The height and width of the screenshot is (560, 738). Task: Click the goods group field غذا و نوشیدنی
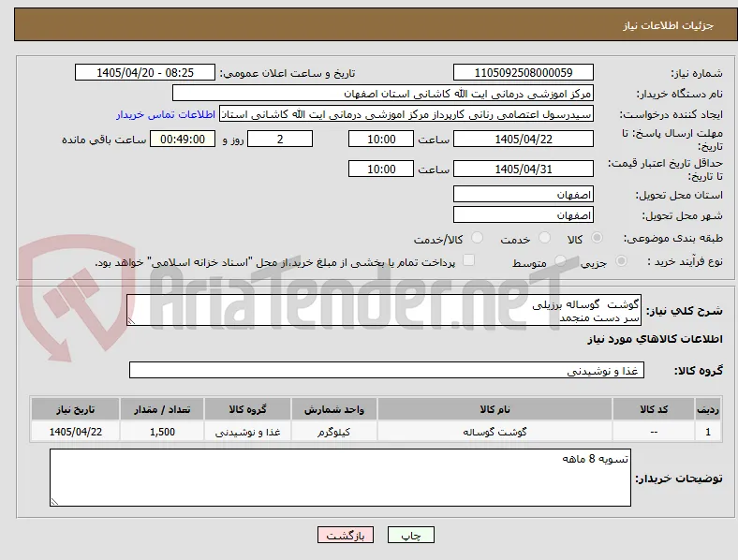point(387,370)
